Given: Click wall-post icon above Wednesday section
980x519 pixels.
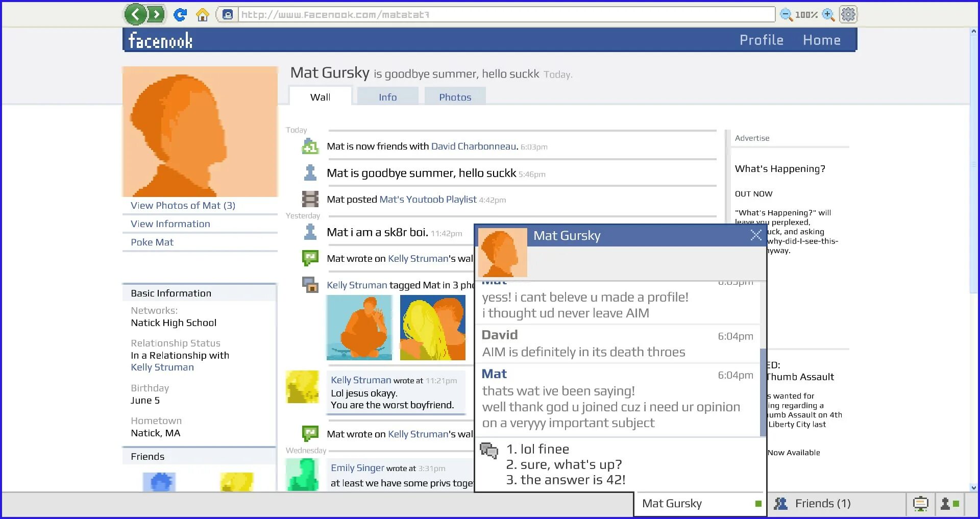Looking at the screenshot, I should click(x=310, y=433).
